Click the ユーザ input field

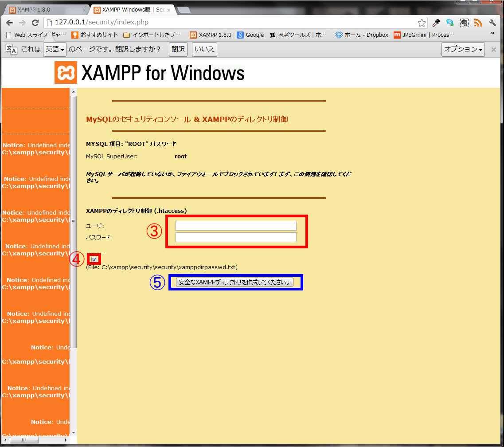pyautogui.click(x=236, y=226)
